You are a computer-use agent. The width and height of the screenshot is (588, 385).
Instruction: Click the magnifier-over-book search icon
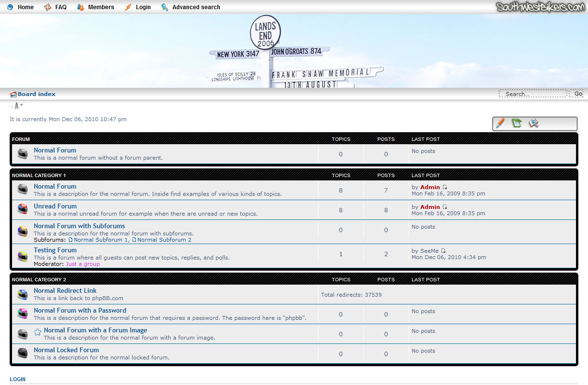[x=533, y=124]
